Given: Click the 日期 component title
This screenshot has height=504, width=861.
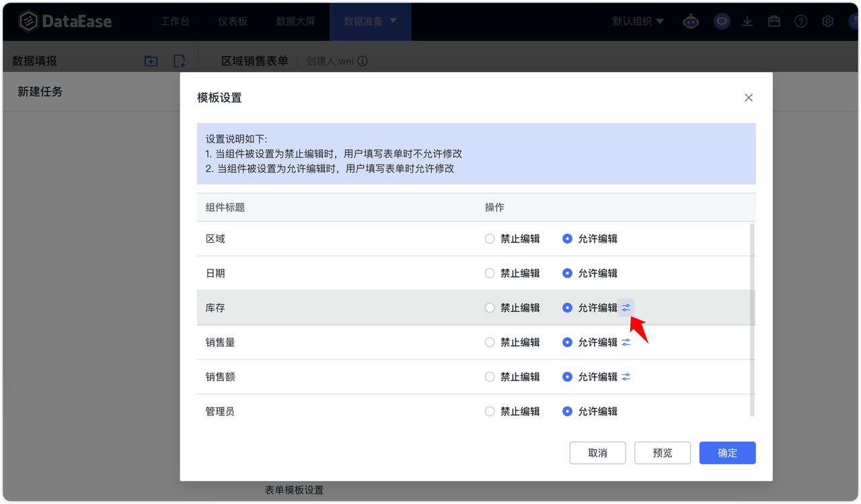Looking at the screenshot, I should [215, 274].
